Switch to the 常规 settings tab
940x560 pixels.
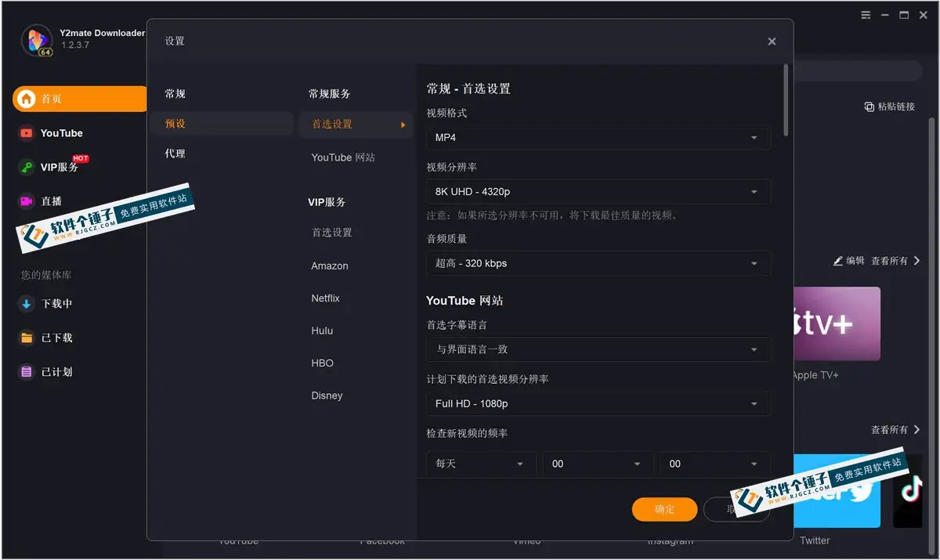click(x=175, y=94)
